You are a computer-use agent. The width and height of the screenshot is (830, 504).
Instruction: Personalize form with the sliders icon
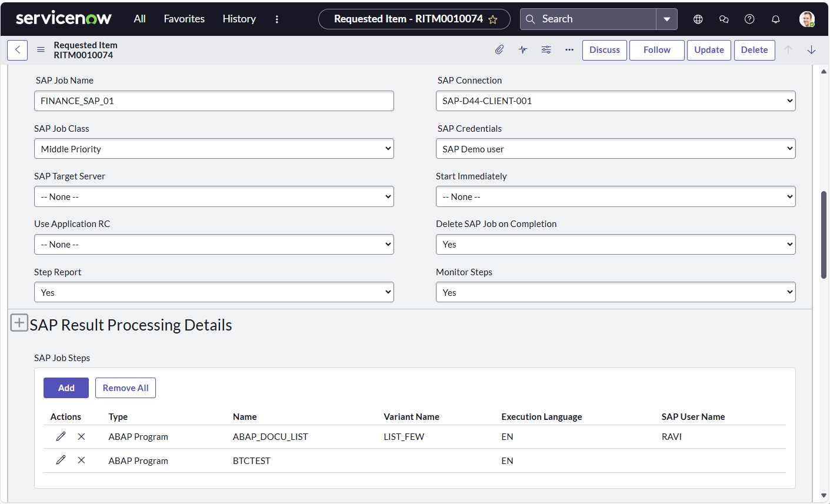click(x=546, y=50)
